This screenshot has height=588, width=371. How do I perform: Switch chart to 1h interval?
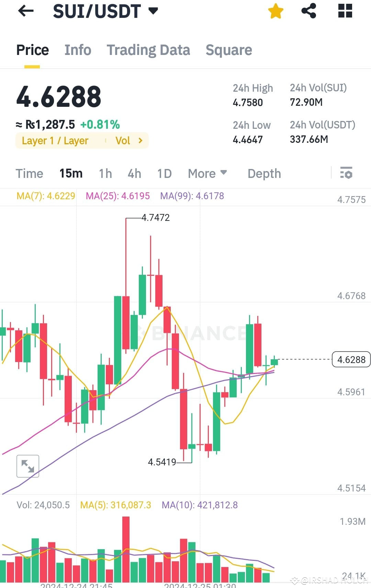tap(105, 173)
